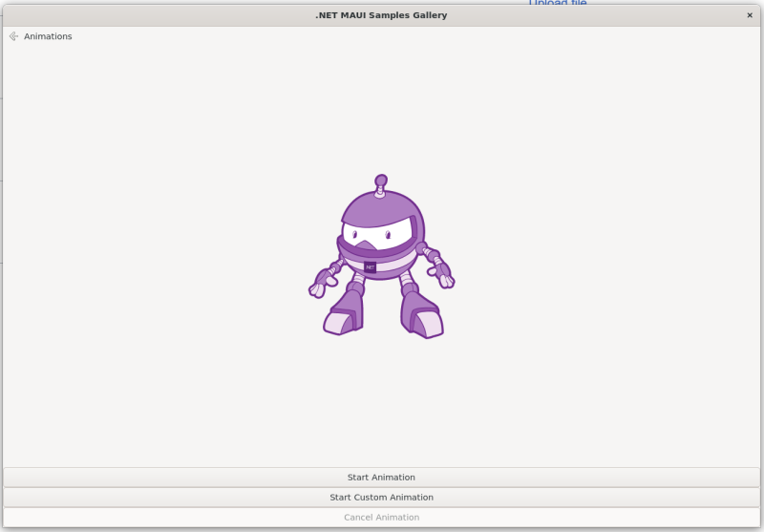Go back using the arrow icon

(x=13, y=36)
